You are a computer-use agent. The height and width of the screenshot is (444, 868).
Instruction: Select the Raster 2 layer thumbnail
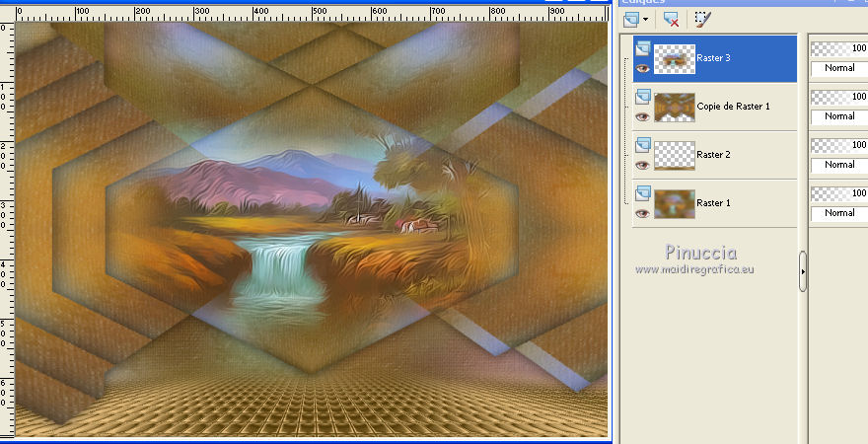tap(675, 155)
